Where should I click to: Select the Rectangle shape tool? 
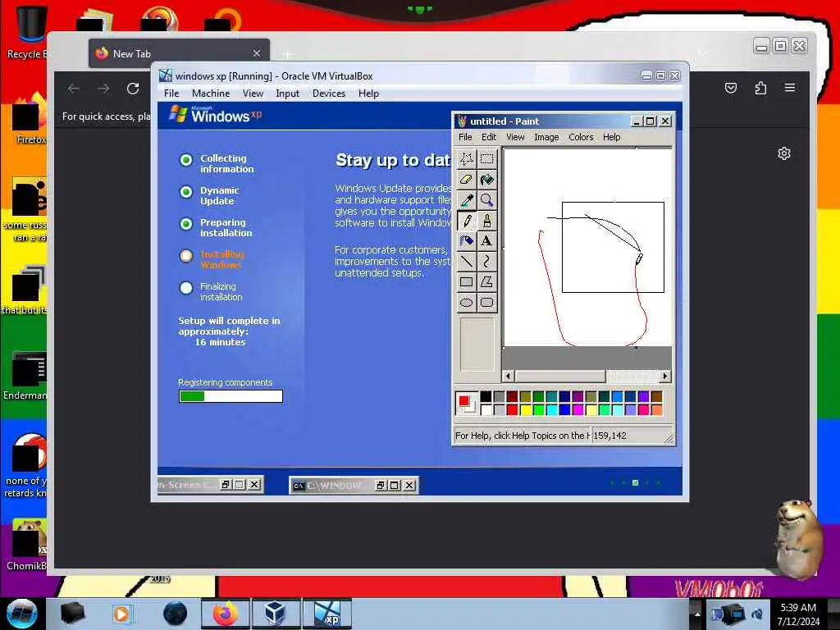(466, 282)
